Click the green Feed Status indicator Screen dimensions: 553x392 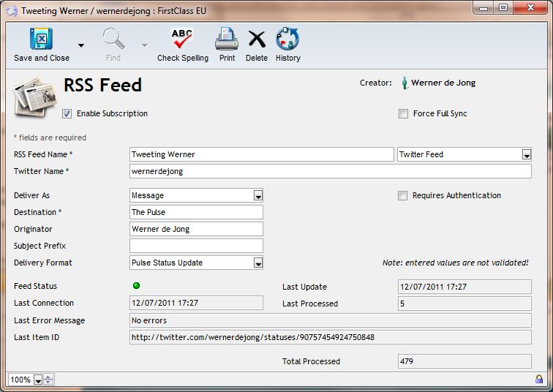tap(137, 286)
